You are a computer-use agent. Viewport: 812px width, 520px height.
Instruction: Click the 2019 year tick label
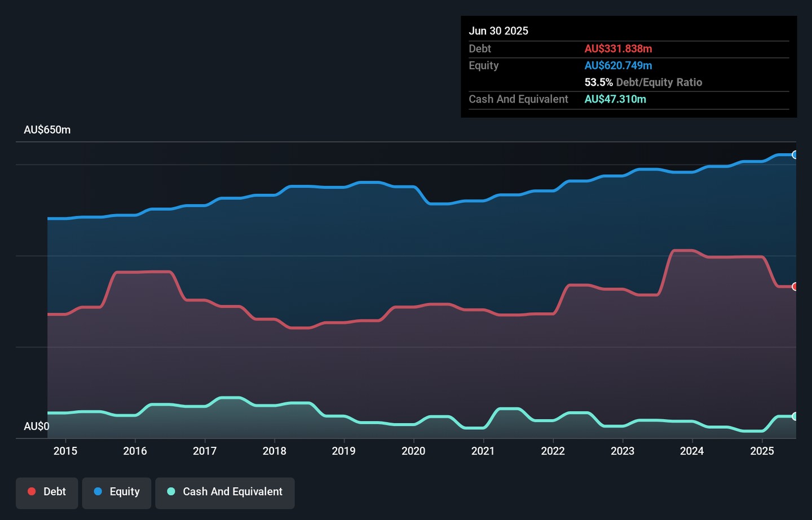[x=343, y=451]
